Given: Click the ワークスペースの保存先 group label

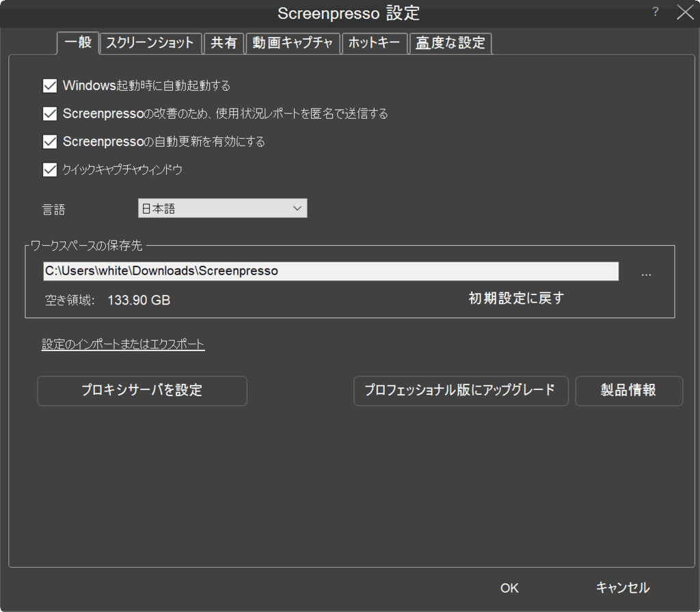Looking at the screenshot, I should (x=86, y=246).
